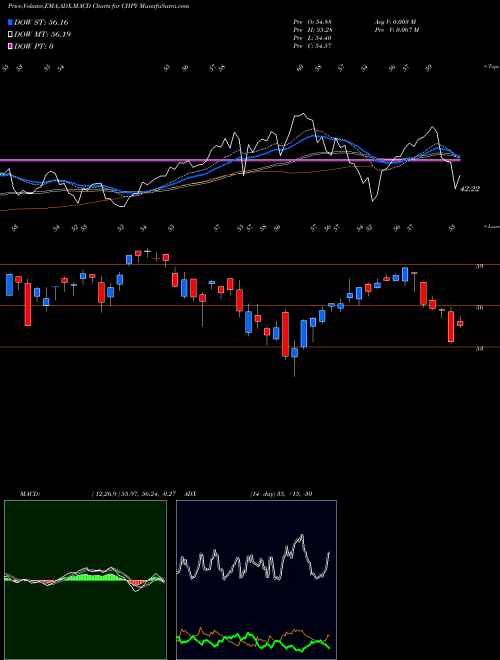Select the 'DOW ST: 56.16' legend text

point(41,22)
